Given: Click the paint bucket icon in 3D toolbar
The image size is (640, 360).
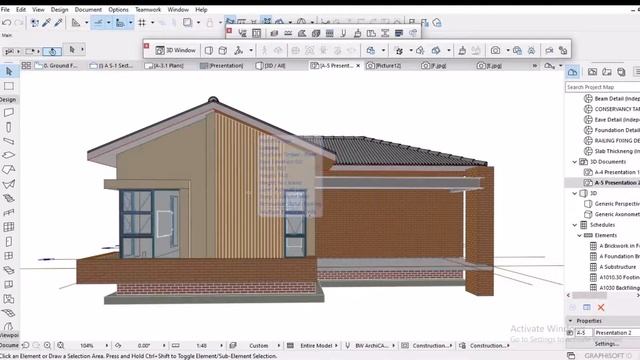Looking at the screenshot, I should (462, 50).
